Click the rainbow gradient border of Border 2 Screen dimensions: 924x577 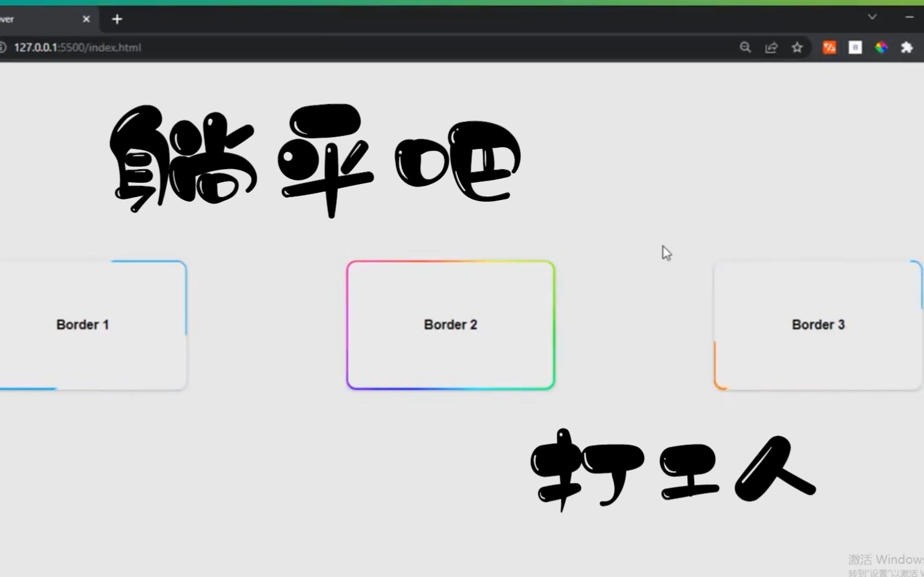(x=450, y=262)
